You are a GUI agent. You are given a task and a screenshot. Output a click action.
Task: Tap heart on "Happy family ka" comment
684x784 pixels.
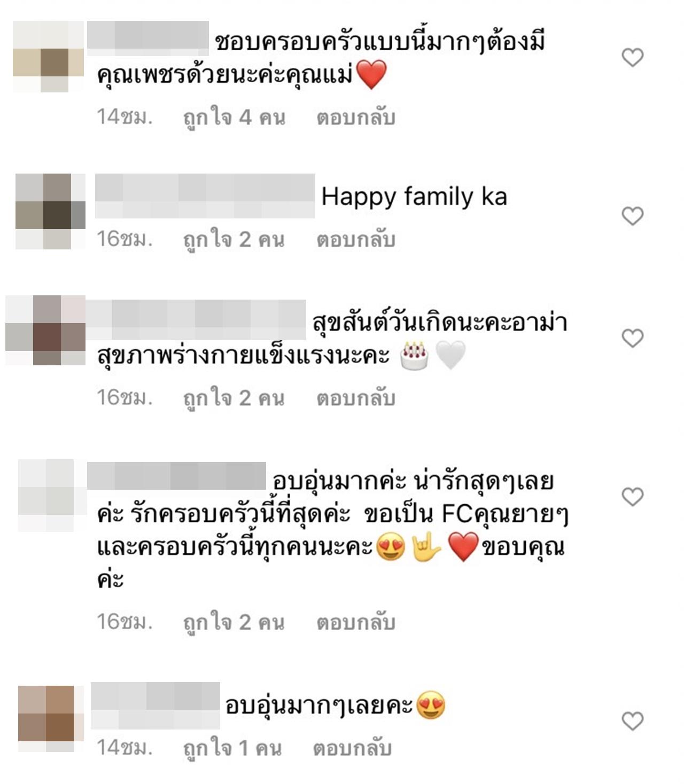point(633,216)
